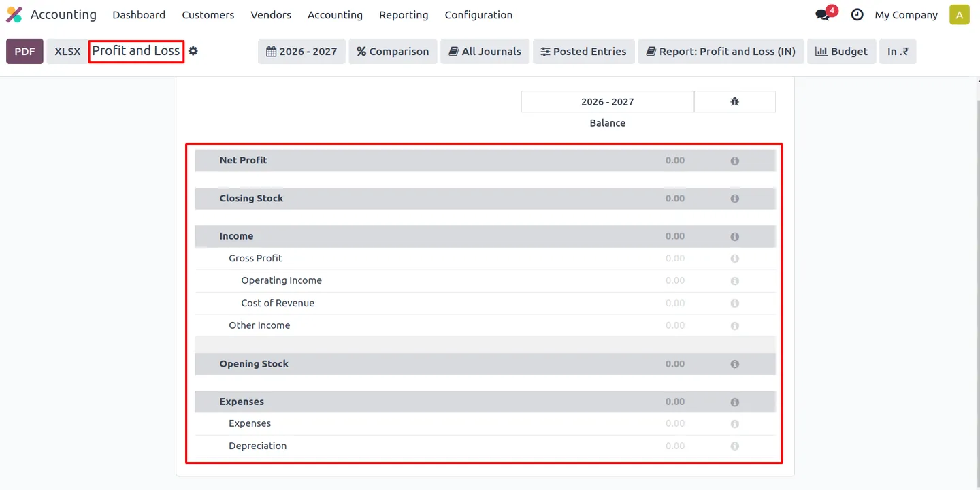Click the info icon on Closing Stock row
This screenshot has height=490, width=980.
point(735,199)
